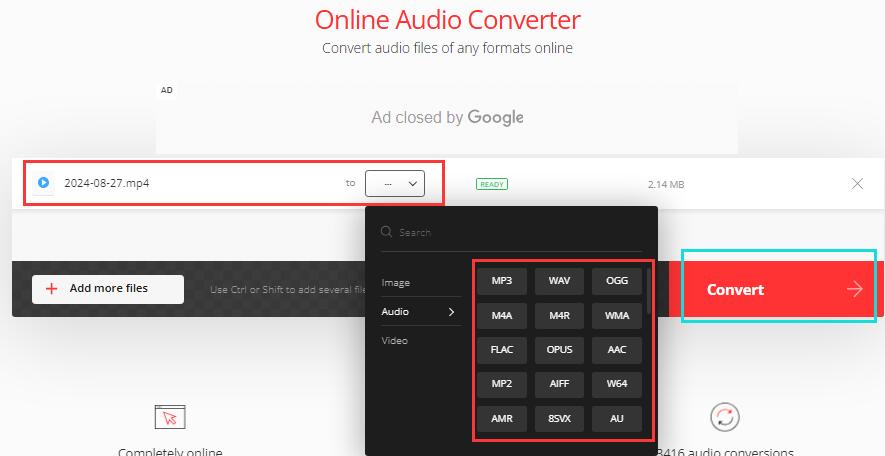
Task: Click the Convert arrow icon
Action: point(855,290)
